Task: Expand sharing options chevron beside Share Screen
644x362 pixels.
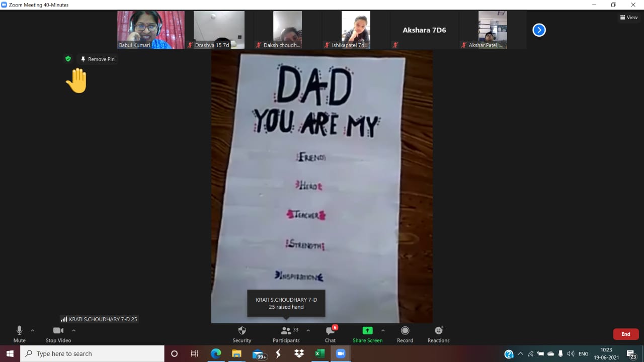Action: 383,330
